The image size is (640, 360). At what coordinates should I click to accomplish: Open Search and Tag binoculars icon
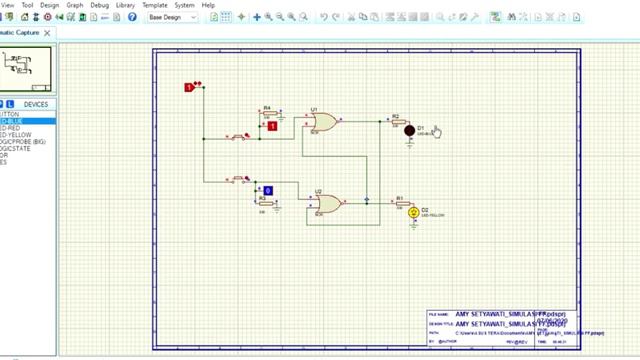(x=511, y=17)
